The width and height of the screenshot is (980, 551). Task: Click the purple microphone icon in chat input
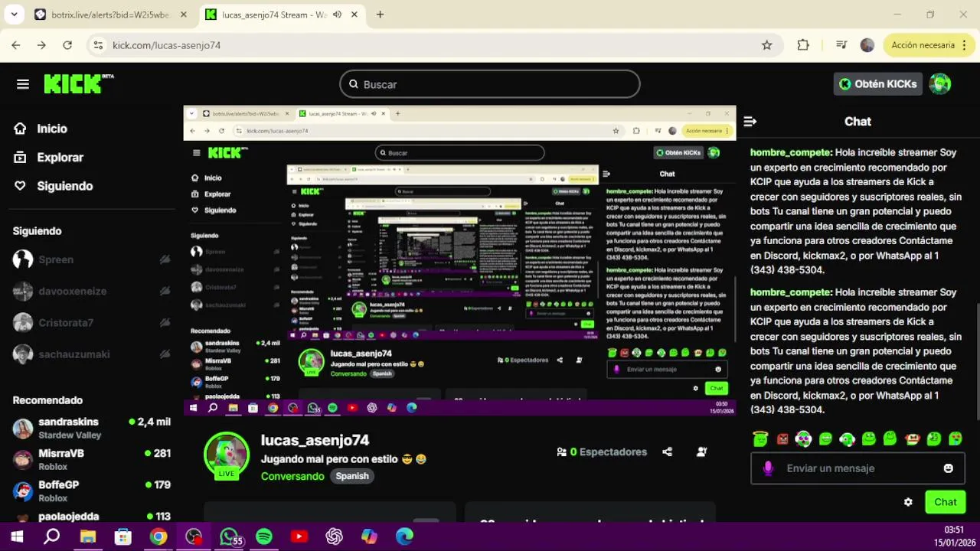pyautogui.click(x=769, y=468)
